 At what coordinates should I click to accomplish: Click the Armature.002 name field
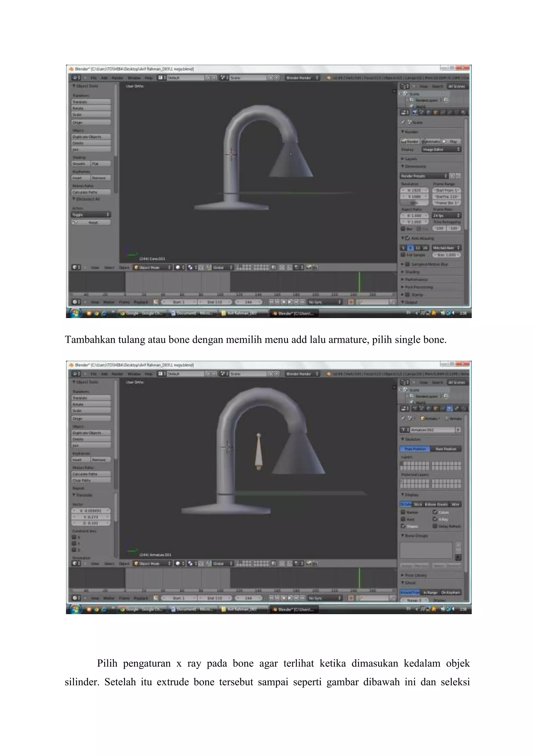pos(432,430)
